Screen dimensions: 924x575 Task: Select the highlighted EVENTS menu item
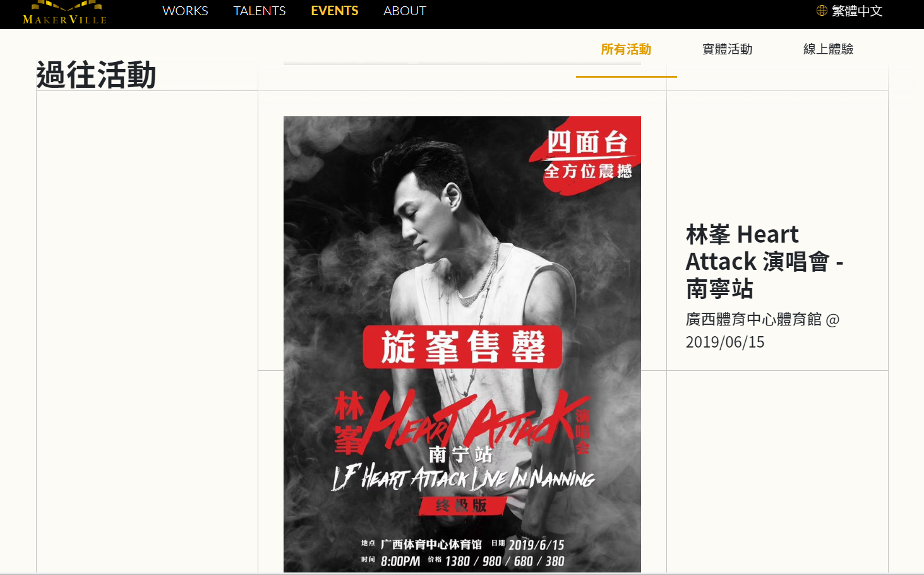tap(335, 11)
